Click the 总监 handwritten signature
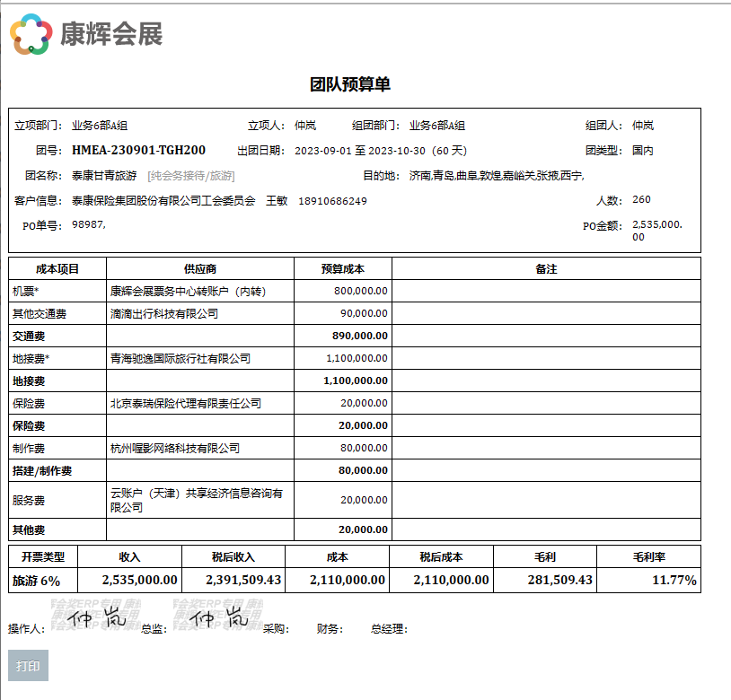 pos(219,618)
